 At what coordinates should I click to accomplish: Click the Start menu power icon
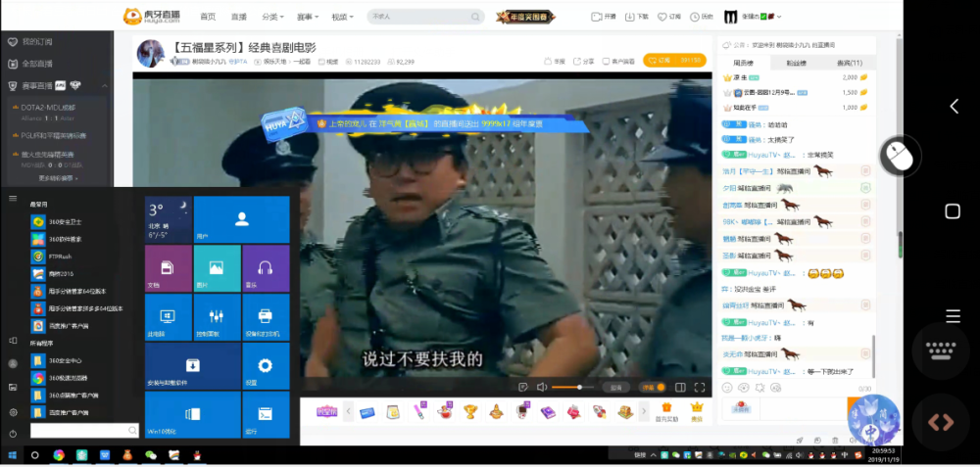tap(13, 434)
